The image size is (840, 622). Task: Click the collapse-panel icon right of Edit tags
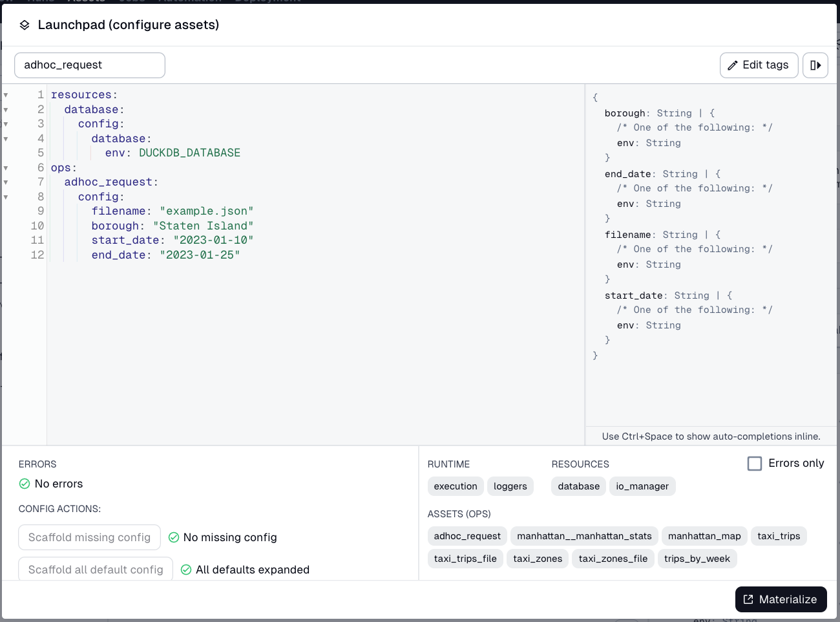pyautogui.click(x=815, y=65)
